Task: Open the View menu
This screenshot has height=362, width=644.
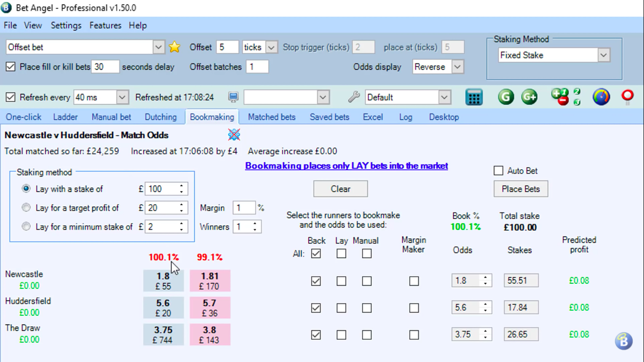Action: (x=33, y=25)
